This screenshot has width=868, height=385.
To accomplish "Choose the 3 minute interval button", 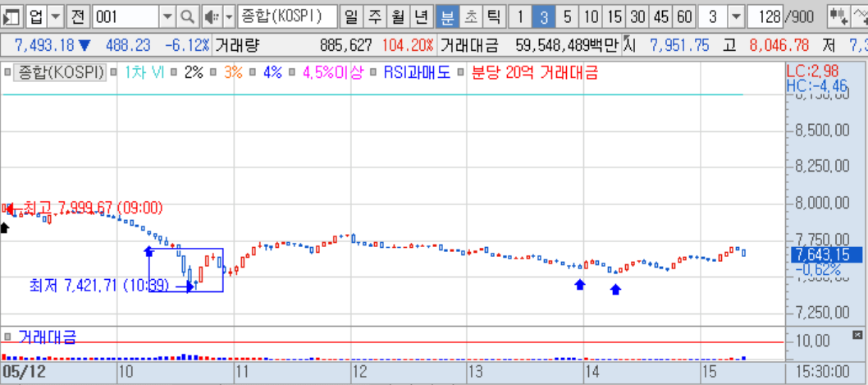I will point(544,17).
